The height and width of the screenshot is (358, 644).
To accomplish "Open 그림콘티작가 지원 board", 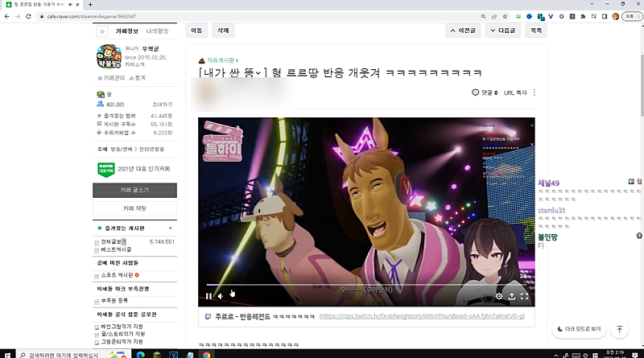I will pos(122,342).
